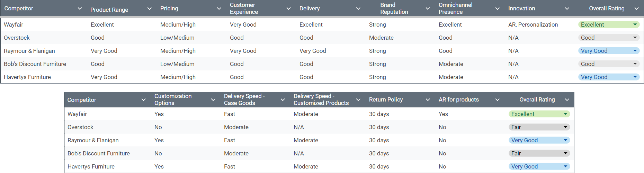Open Bob's Discount Furniture Fair rating dropdown
The height and width of the screenshot is (173, 644).
pyautogui.click(x=565, y=153)
